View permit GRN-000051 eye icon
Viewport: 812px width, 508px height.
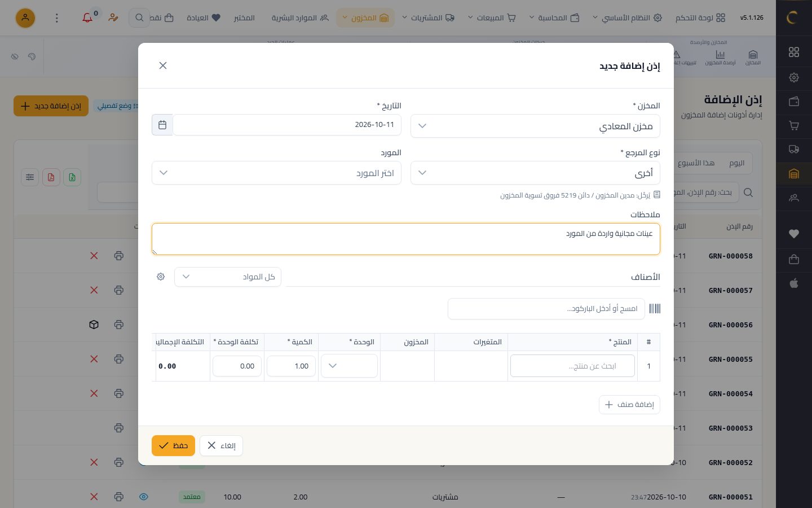[144, 497]
